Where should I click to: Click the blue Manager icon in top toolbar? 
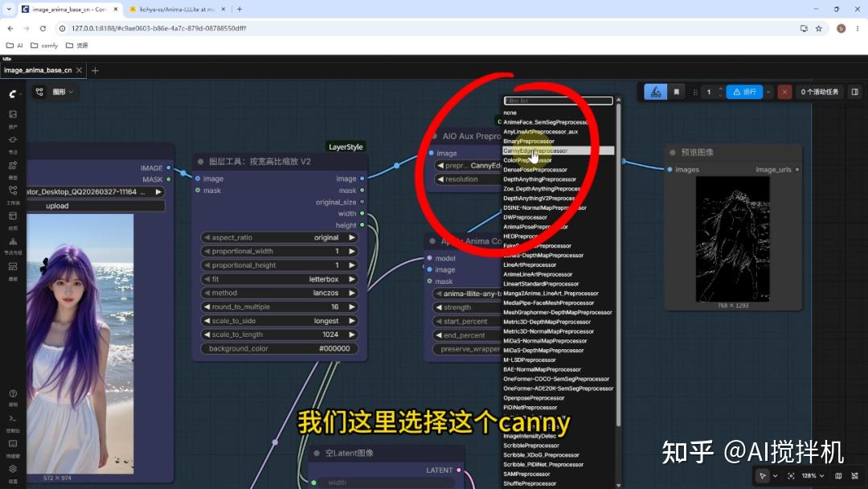pyautogui.click(x=656, y=92)
